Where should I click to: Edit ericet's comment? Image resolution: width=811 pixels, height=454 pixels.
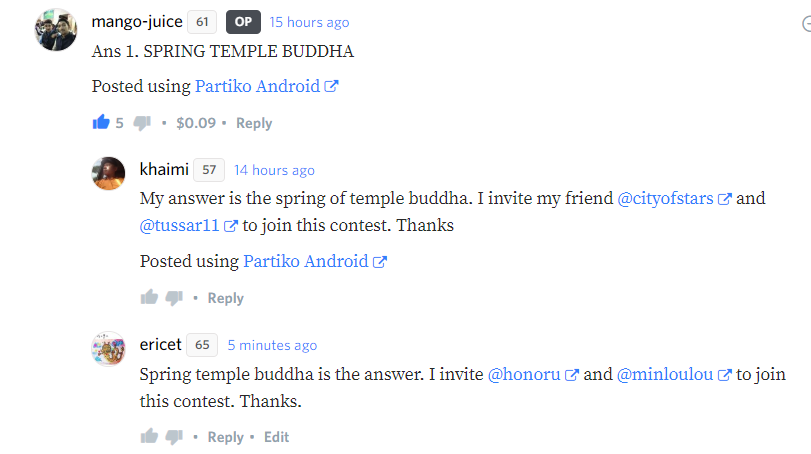276,437
